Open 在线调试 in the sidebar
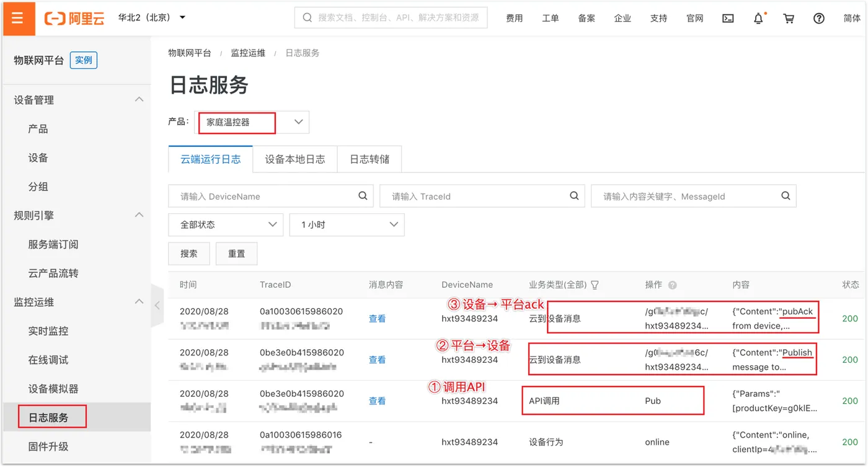This screenshot has height=467, width=868. [48, 360]
